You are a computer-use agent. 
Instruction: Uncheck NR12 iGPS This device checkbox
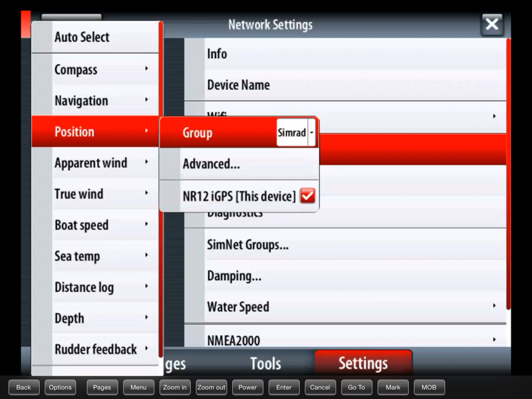[x=308, y=196]
